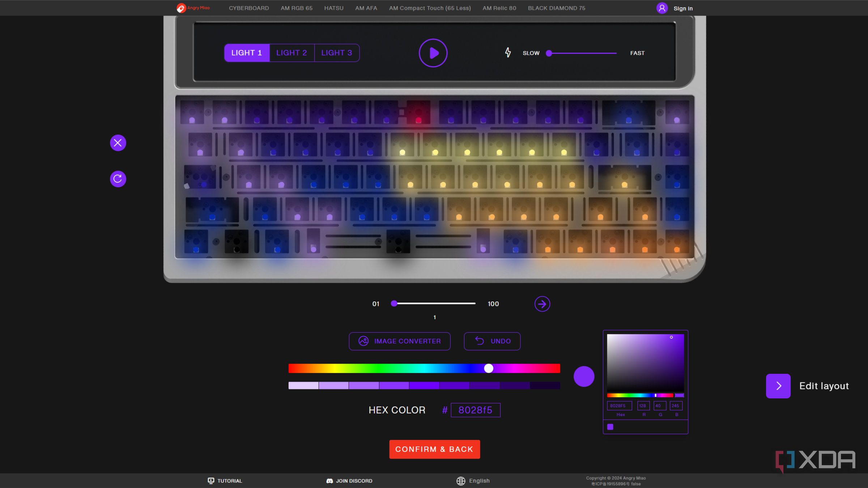
Task: Open AM Compact Touch (65 Less) page
Action: coord(430,8)
